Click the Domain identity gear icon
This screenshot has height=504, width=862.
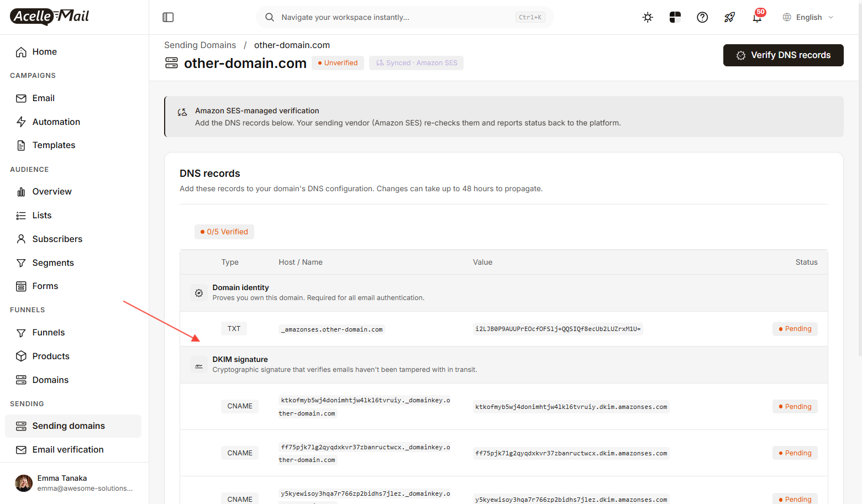(x=199, y=293)
